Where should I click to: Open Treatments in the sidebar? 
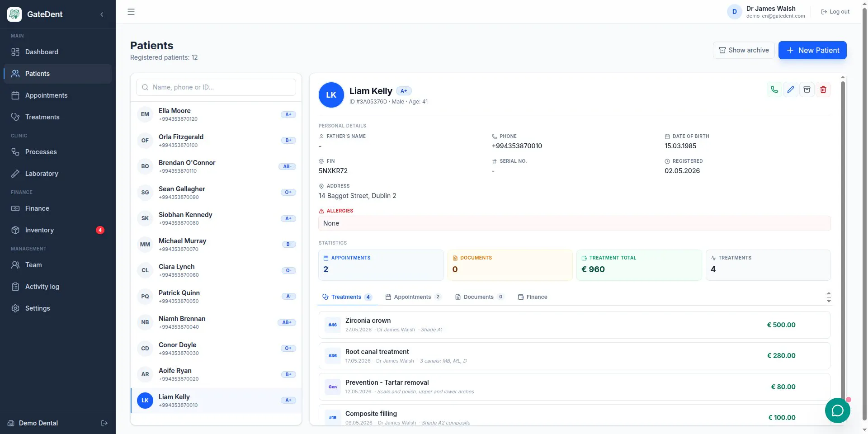pyautogui.click(x=57, y=117)
